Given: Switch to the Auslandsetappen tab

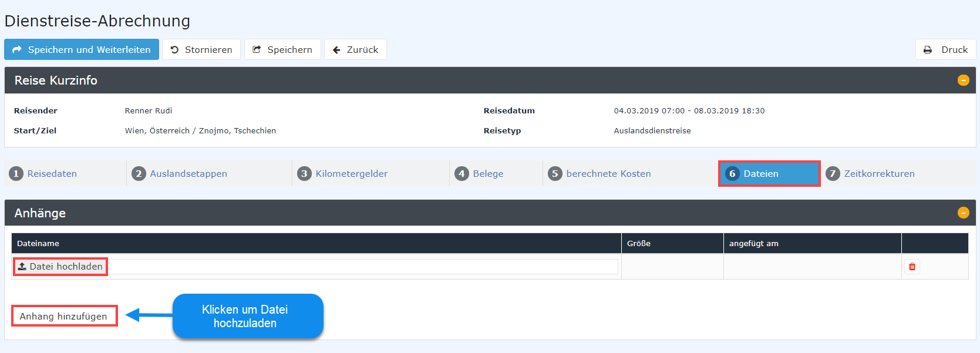Looking at the screenshot, I should 209,173.
